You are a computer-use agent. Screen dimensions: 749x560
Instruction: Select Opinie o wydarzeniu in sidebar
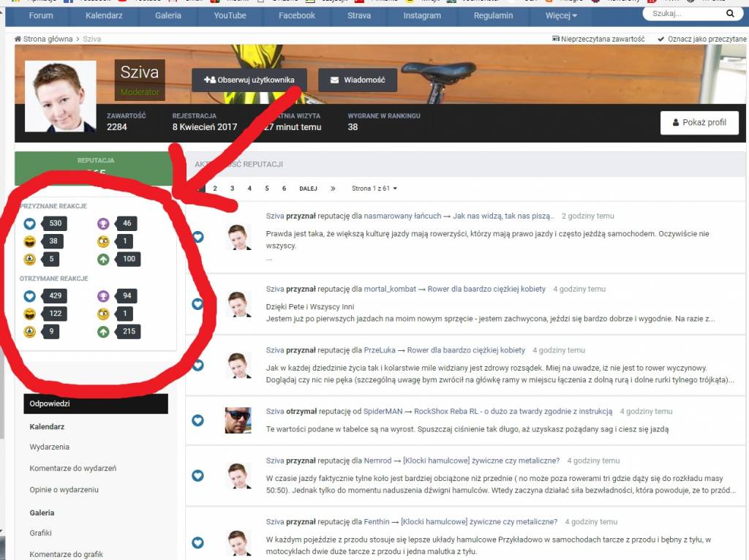pyautogui.click(x=64, y=490)
